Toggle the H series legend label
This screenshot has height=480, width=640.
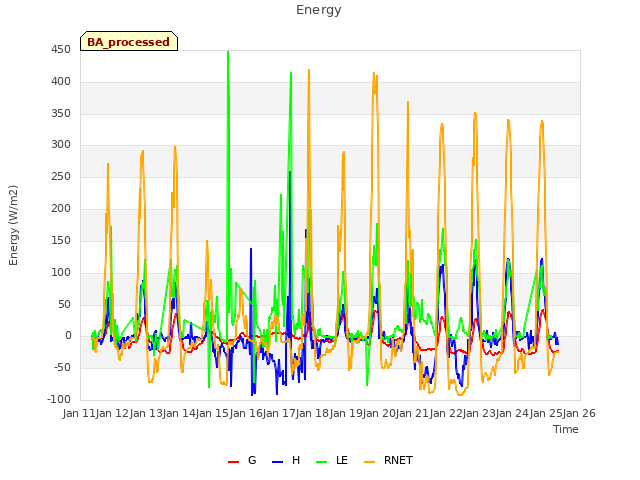click(x=296, y=460)
